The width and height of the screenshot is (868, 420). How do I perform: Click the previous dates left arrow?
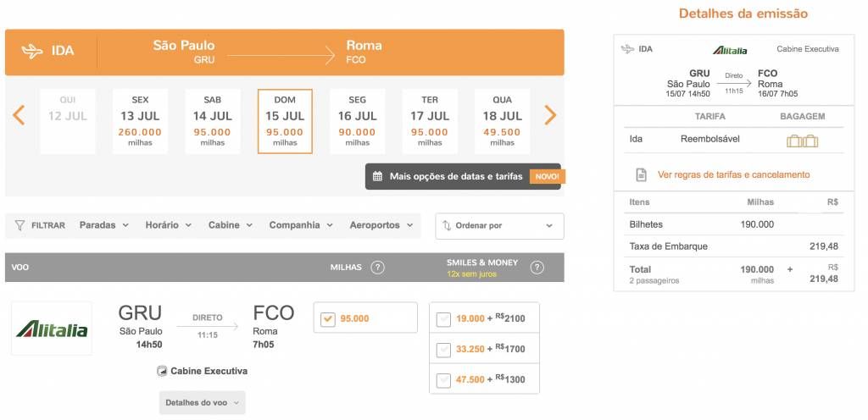click(19, 115)
